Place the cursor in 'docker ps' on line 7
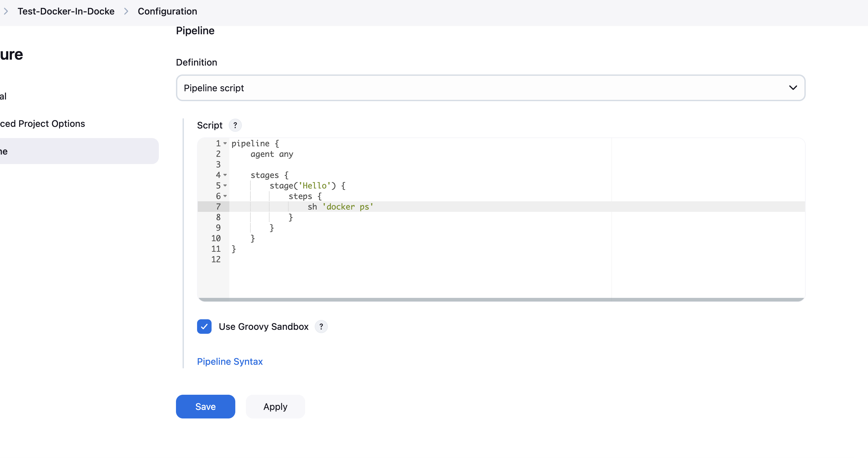868x458 pixels. click(348, 207)
